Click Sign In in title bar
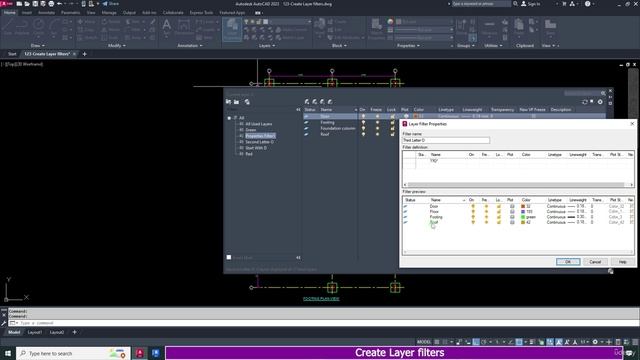The image size is (640, 360). [531, 4]
